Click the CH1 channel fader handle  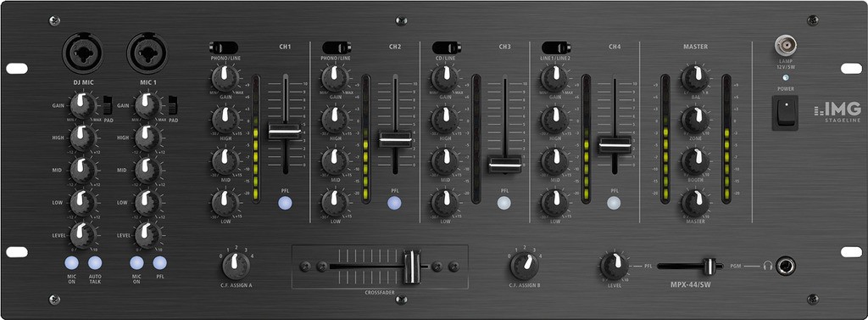point(285,132)
